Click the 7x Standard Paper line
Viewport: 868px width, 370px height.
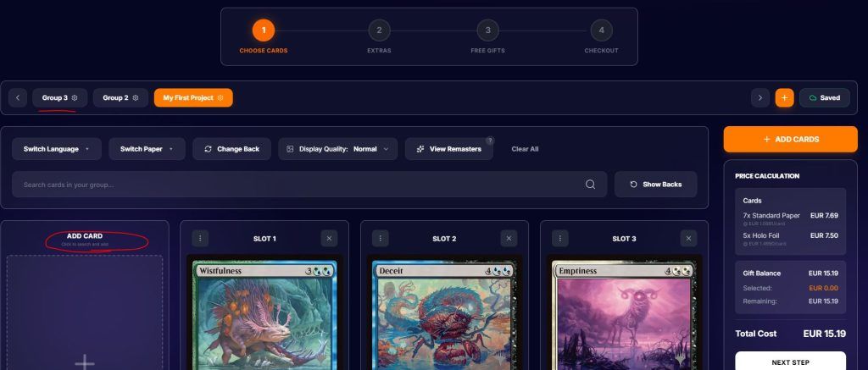[791, 216]
